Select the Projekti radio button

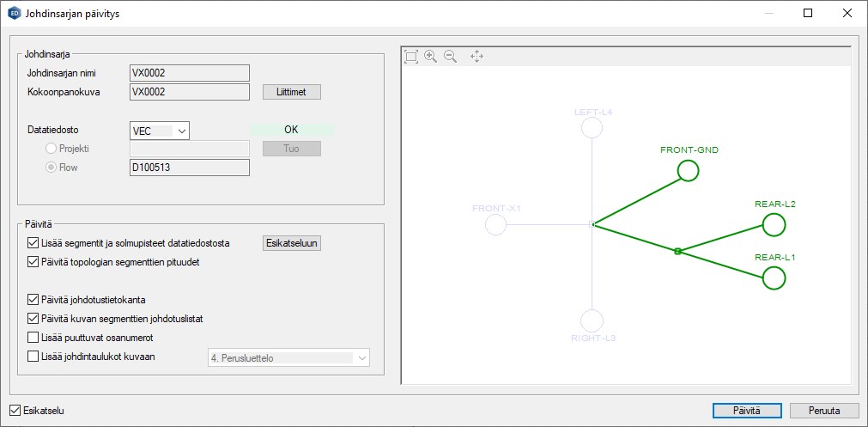[51, 149]
